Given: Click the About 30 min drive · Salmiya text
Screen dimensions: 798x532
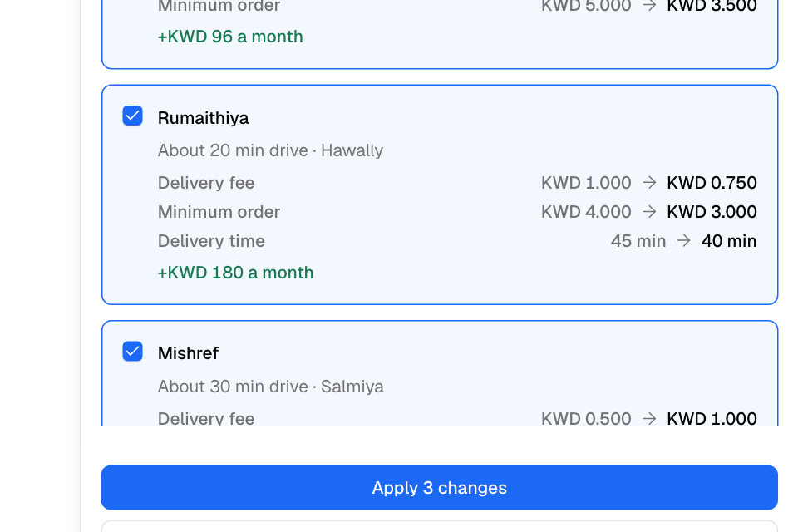Looking at the screenshot, I should (x=271, y=387).
